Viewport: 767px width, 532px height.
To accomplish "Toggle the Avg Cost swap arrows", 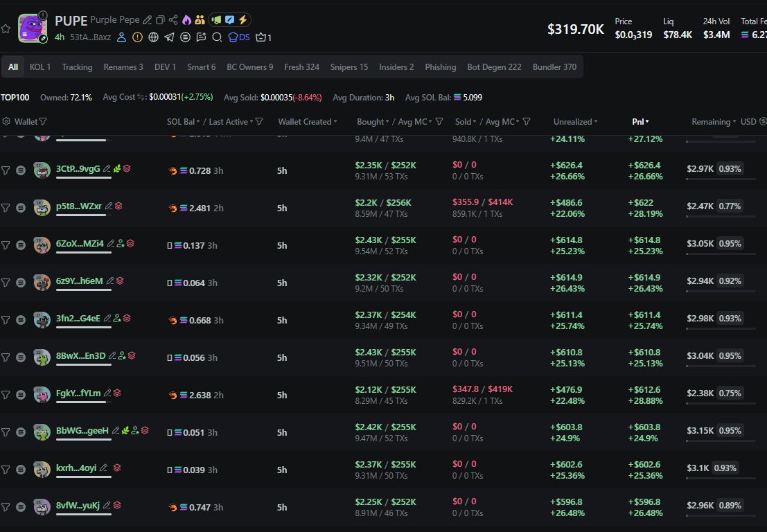I will (142, 97).
